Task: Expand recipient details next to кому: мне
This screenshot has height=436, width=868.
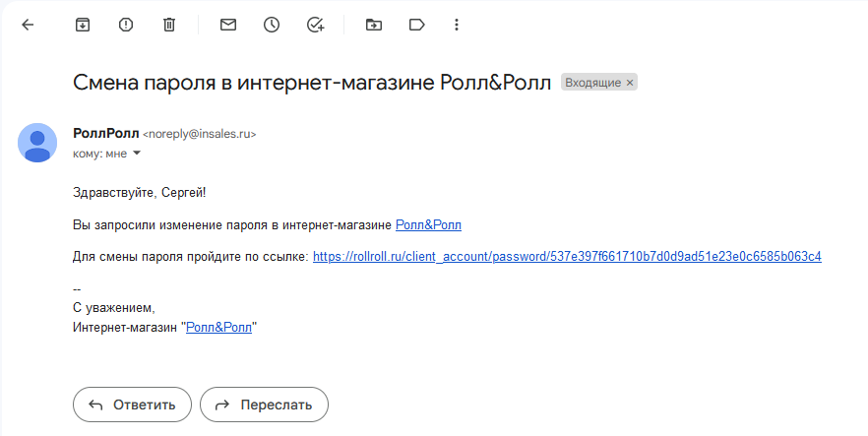Action: point(137,154)
